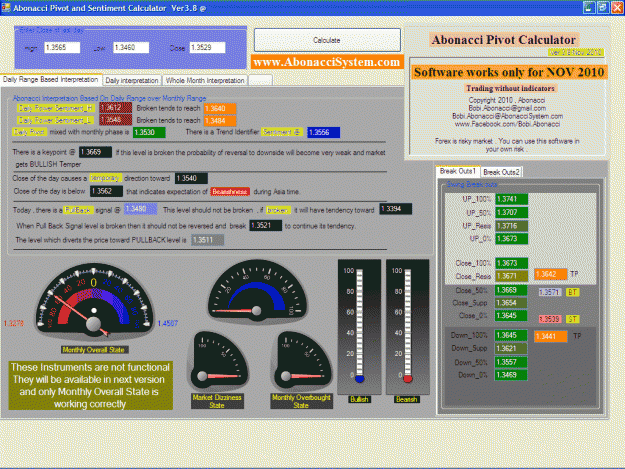The width and height of the screenshot is (625, 469).
Task: Click the Close price input field
Action: pos(207,47)
